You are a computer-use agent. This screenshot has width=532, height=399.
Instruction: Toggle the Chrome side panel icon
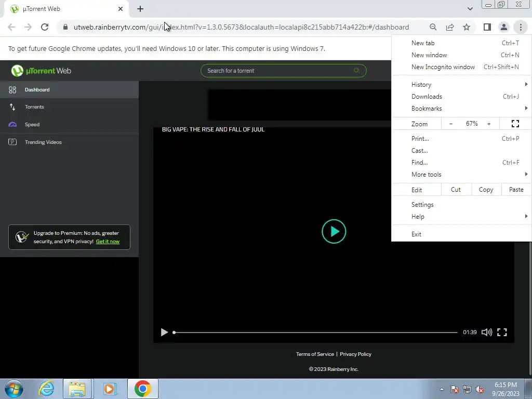[487, 27]
